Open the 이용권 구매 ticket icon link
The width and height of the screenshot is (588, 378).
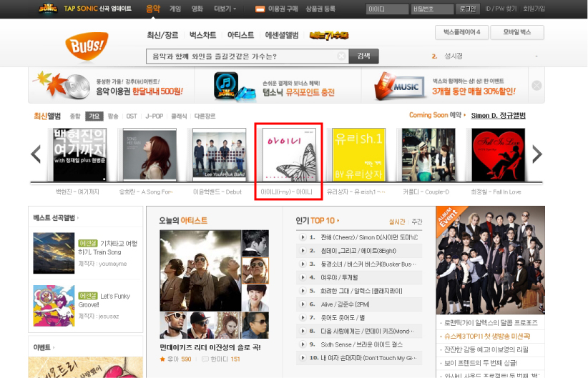point(260,9)
